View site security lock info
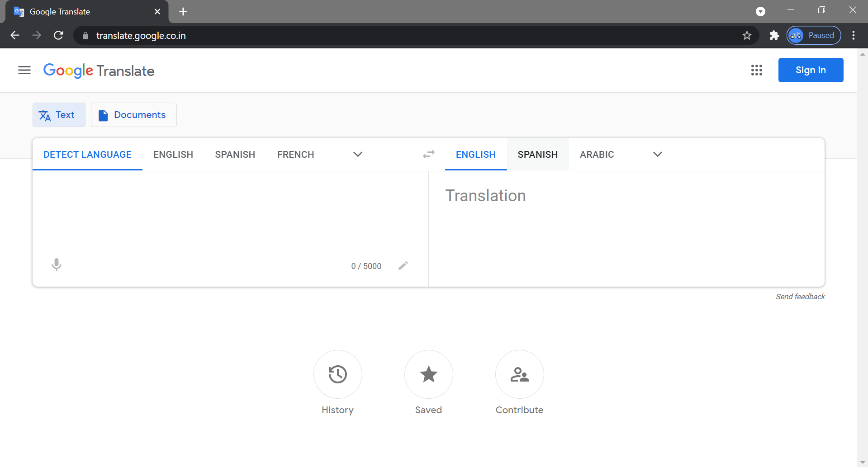 click(x=85, y=35)
